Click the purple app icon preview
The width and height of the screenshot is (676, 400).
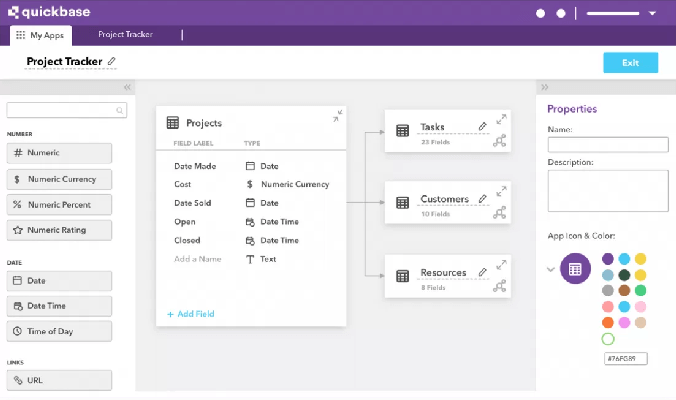click(575, 269)
